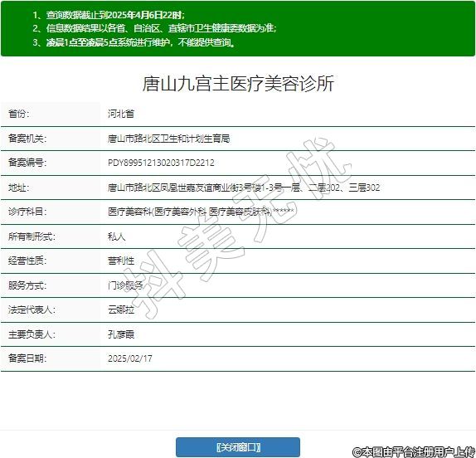Click the 所有制形式 value 私人
This screenshot has width=476, height=458.
[117, 236]
